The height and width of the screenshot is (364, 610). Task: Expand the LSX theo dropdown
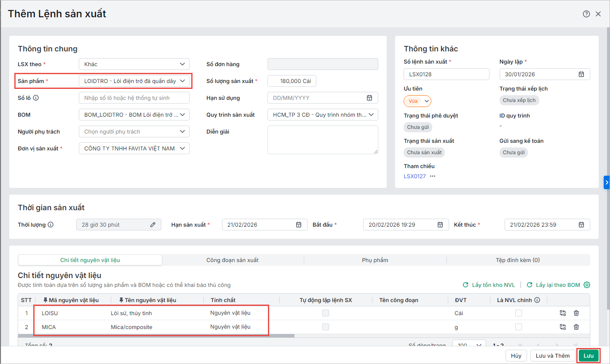(x=134, y=64)
